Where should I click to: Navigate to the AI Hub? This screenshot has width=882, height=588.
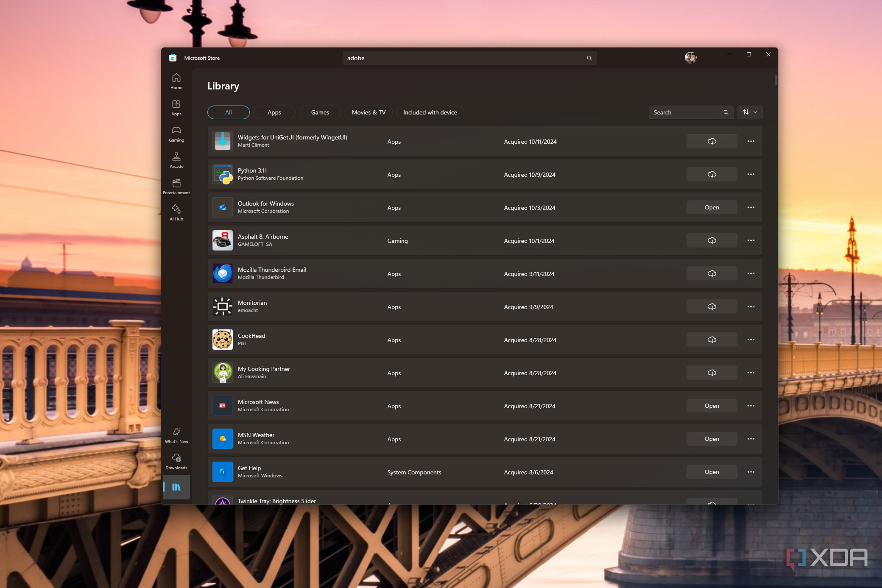click(176, 212)
